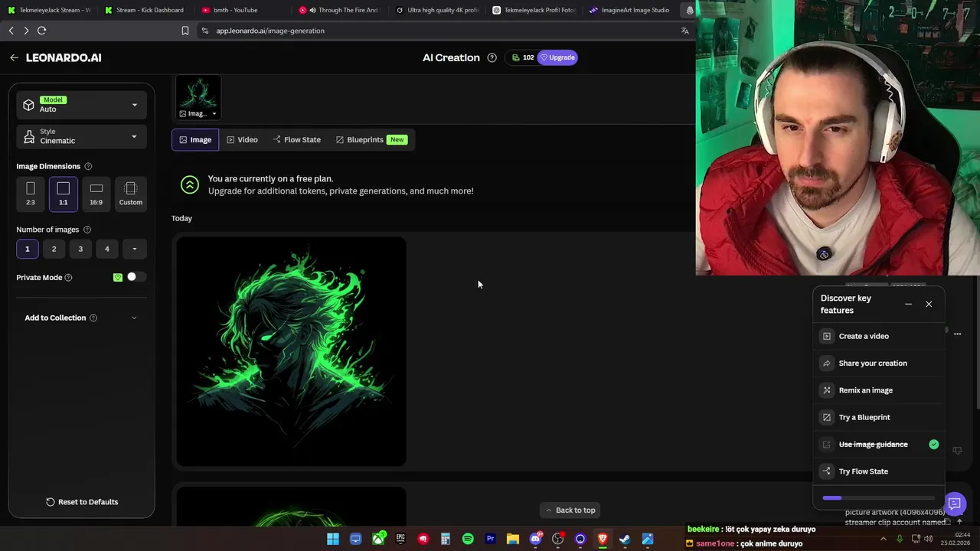980x551 pixels.
Task: Show the Add to Collection info icon
Action: pyautogui.click(x=93, y=318)
